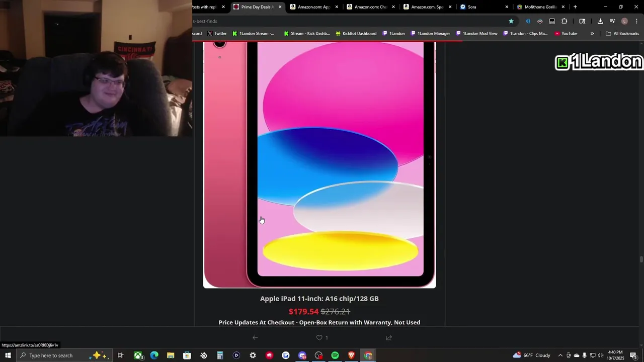Open Discord from taskbar
The width and height of the screenshot is (644, 362).
click(x=302, y=355)
